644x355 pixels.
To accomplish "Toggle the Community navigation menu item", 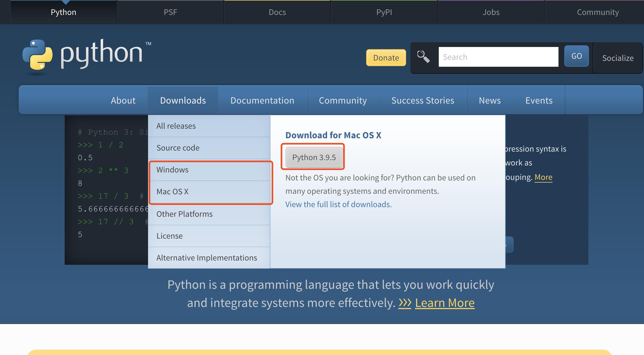I will (343, 100).
